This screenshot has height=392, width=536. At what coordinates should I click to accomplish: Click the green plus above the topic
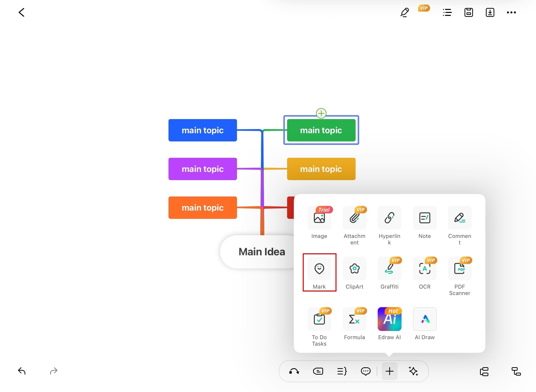(x=321, y=113)
